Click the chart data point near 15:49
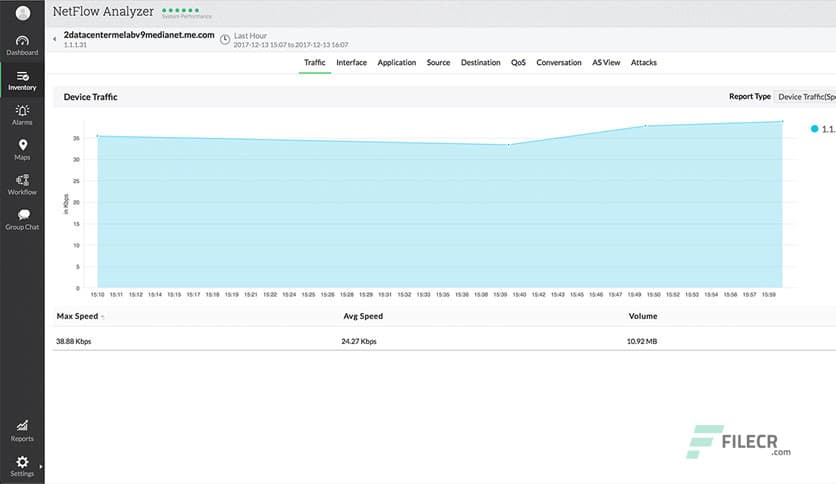The width and height of the screenshot is (836, 484). 646,126
